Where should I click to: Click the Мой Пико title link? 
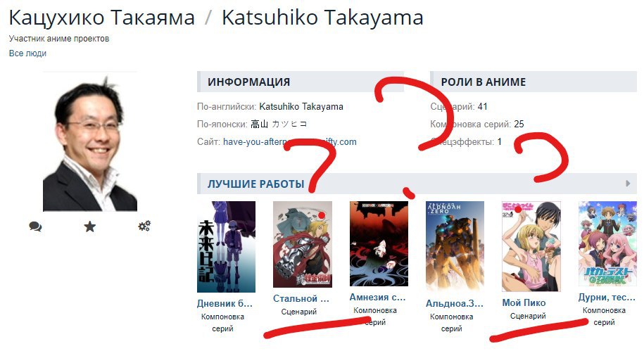point(524,302)
